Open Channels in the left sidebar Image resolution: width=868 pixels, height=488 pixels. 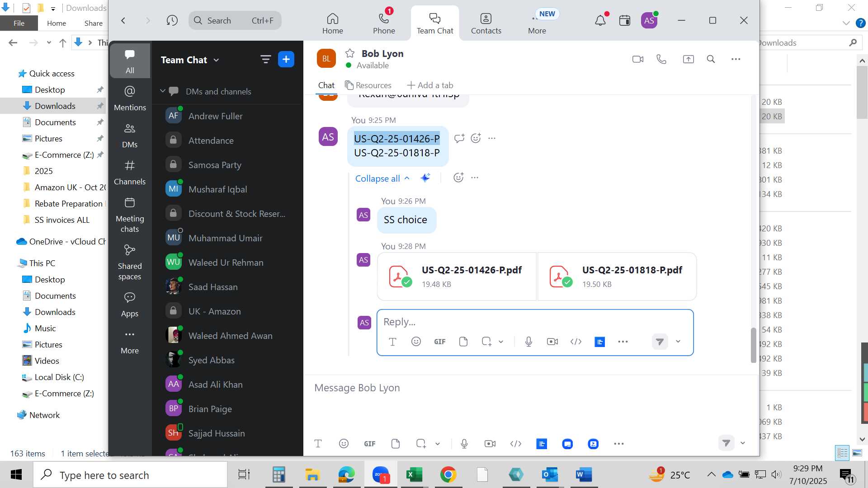click(x=130, y=173)
